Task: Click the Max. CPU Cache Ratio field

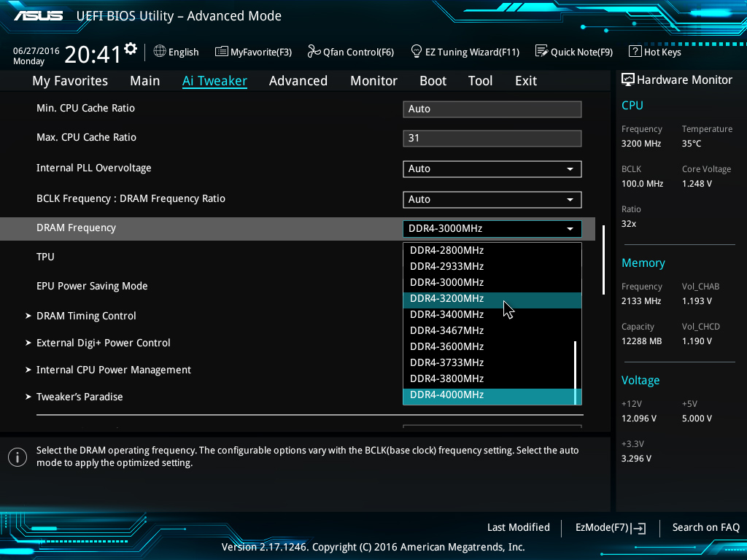Action: [x=492, y=138]
